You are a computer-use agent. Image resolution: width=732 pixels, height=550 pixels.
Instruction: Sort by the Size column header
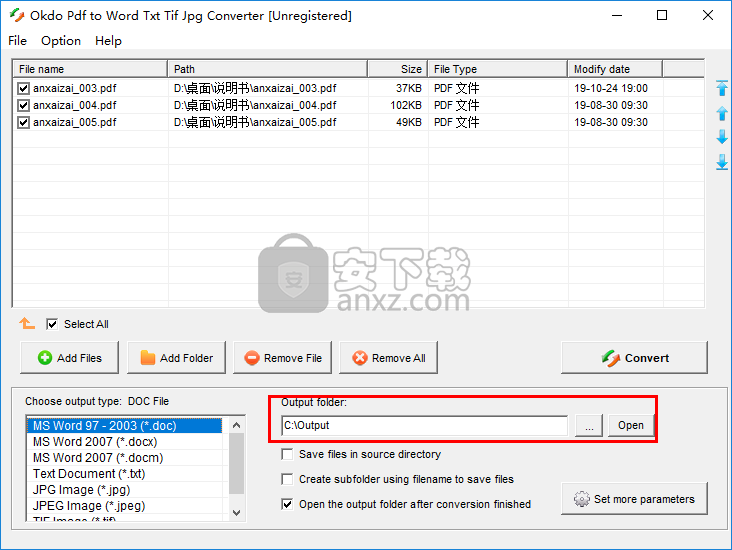pyautogui.click(x=398, y=69)
